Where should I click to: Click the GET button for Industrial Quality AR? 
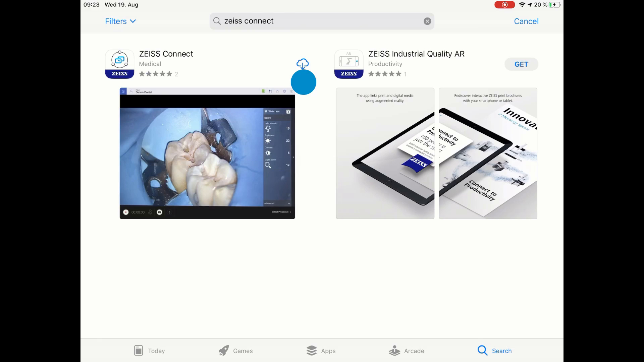(x=522, y=64)
